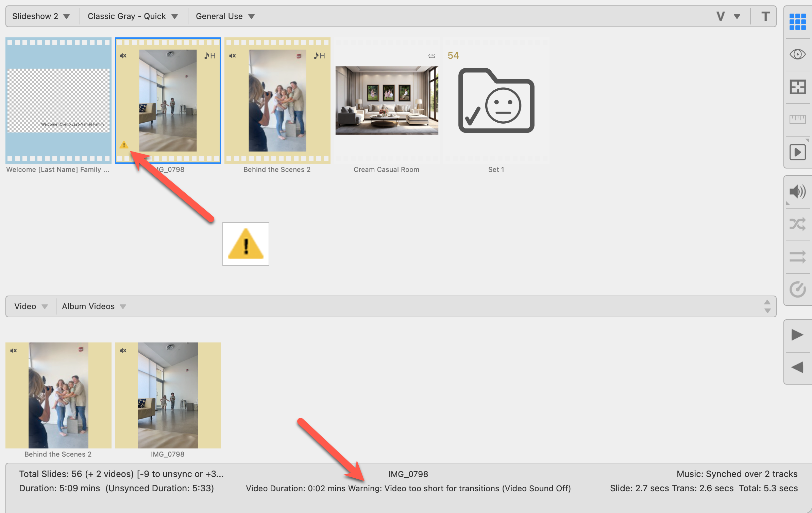
Task: Expand the General Use dropdown
Action: tap(225, 16)
